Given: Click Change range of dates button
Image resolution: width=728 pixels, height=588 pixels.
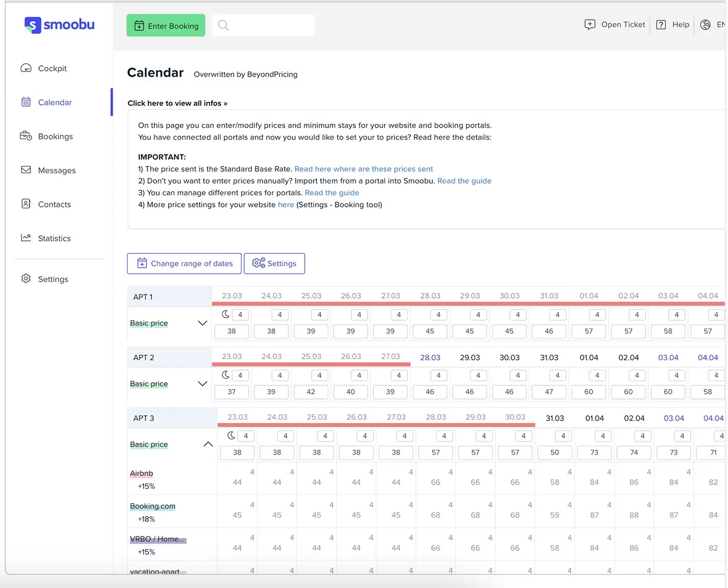Looking at the screenshot, I should pyautogui.click(x=184, y=264).
